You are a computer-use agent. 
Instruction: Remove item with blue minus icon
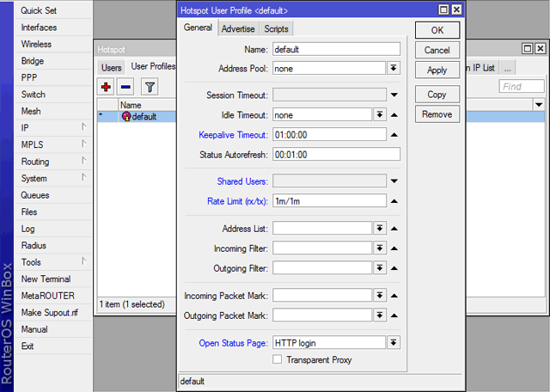point(125,87)
